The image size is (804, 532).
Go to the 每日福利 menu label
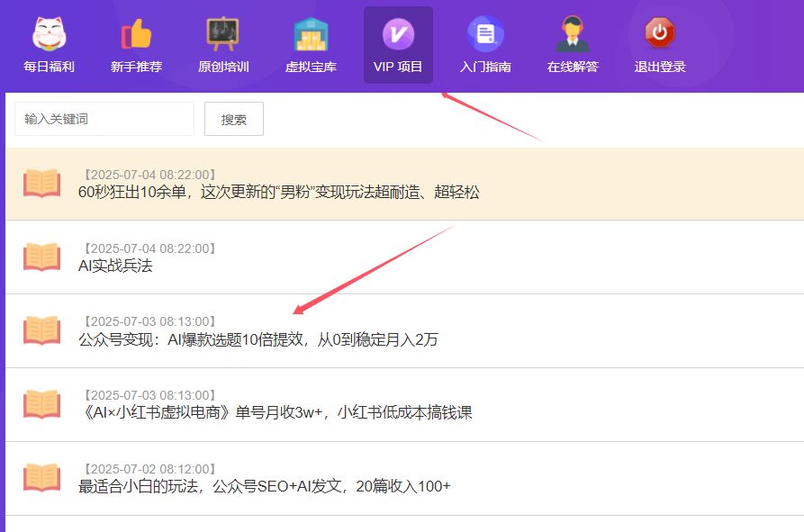[x=50, y=67]
